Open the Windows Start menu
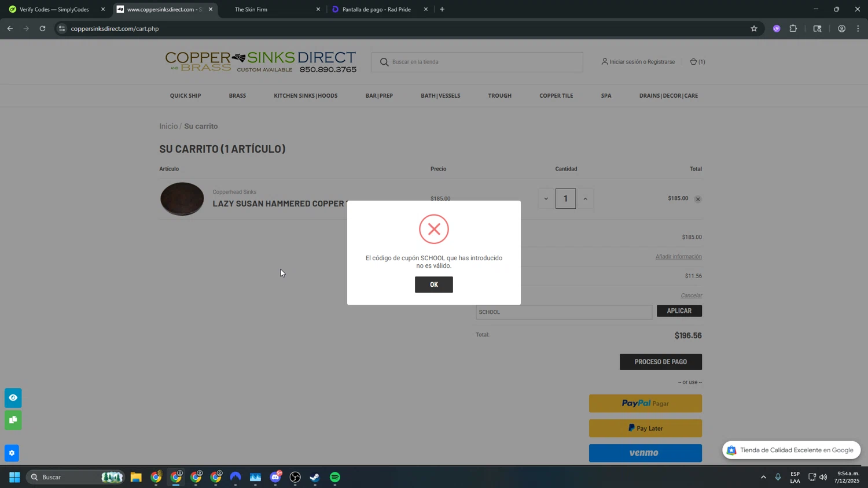The width and height of the screenshot is (868, 488). (14, 477)
